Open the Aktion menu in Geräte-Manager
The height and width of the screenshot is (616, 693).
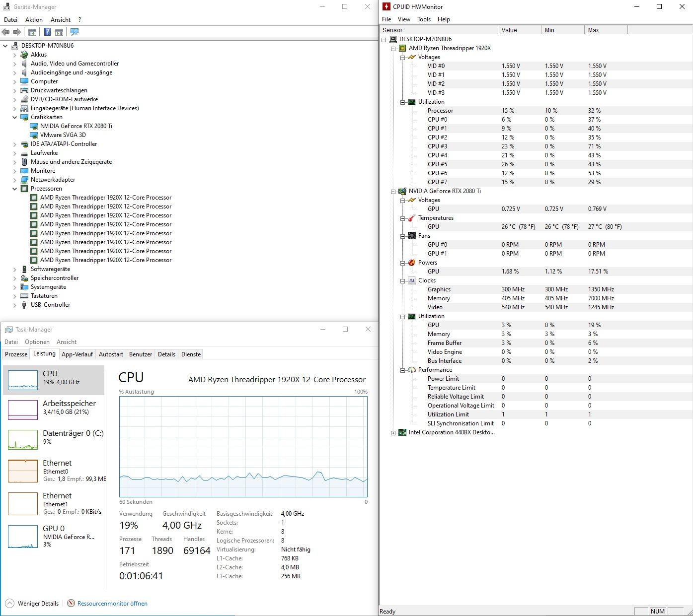(34, 20)
